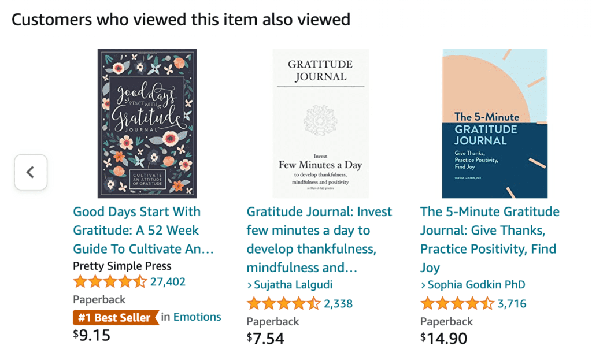Go to previous carousel page arrow
The height and width of the screenshot is (364, 592).
(31, 172)
